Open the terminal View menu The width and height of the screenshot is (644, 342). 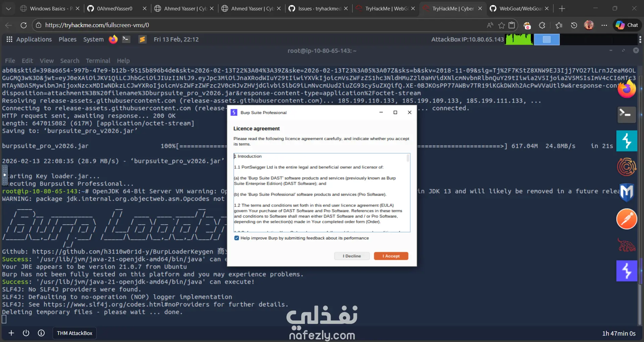point(47,61)
